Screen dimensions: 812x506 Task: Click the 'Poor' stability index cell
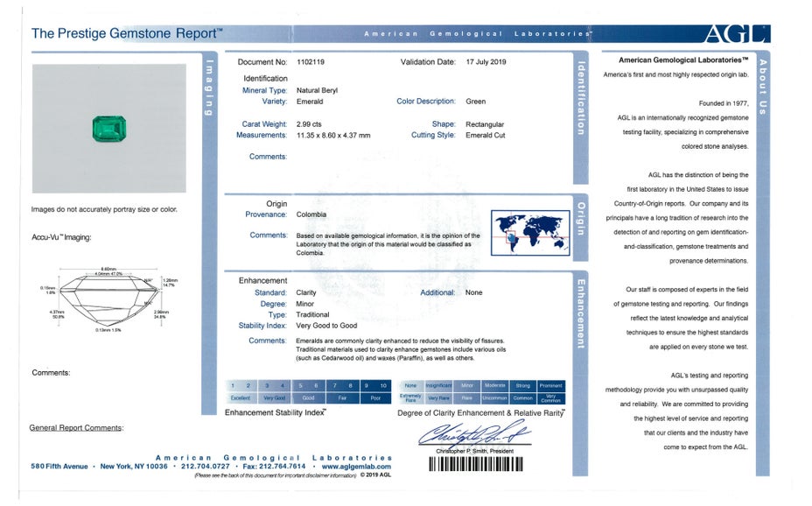point(375,397)
